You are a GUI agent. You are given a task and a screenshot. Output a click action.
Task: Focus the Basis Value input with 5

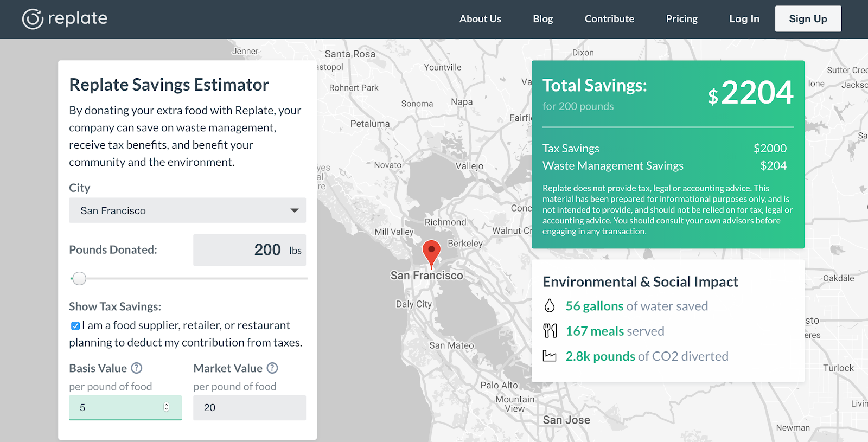pos(125,407)
